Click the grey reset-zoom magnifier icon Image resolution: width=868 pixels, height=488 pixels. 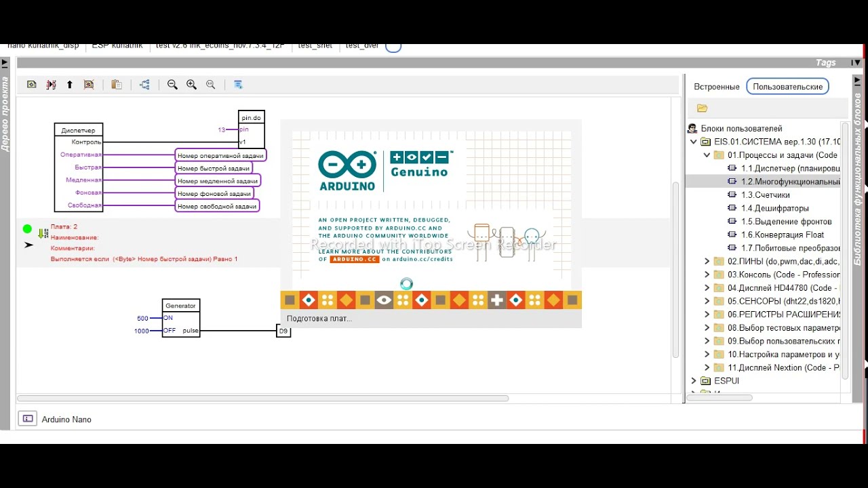pos(211,85)
